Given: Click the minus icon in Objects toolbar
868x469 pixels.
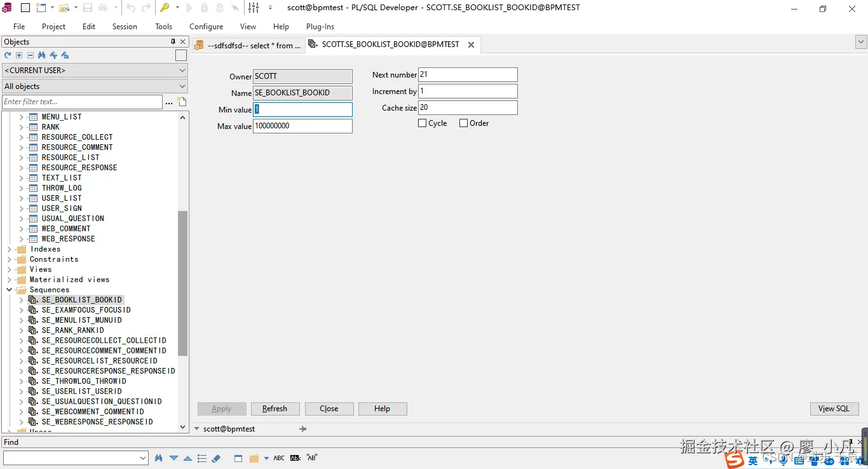Looking at the screenshot, I should (x=30, y=55).
